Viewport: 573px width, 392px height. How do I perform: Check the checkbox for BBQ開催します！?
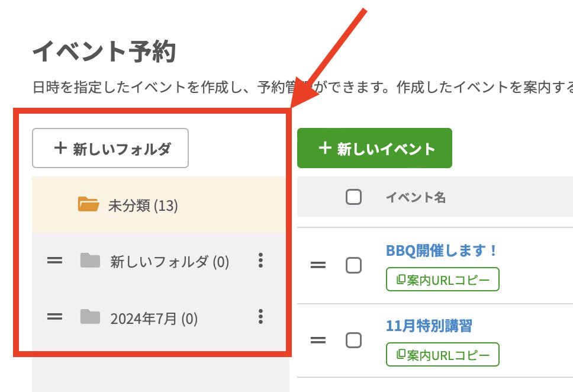[353, 266]
